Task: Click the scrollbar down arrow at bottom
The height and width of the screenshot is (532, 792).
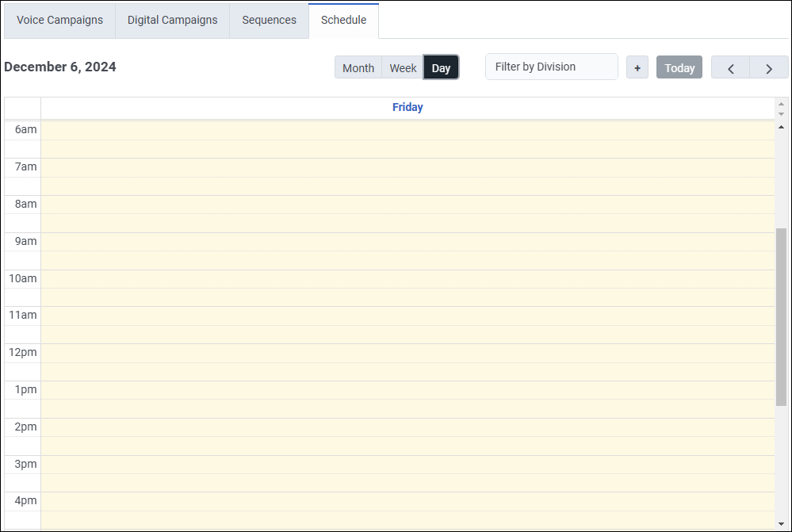Action: tap(781, 524)
